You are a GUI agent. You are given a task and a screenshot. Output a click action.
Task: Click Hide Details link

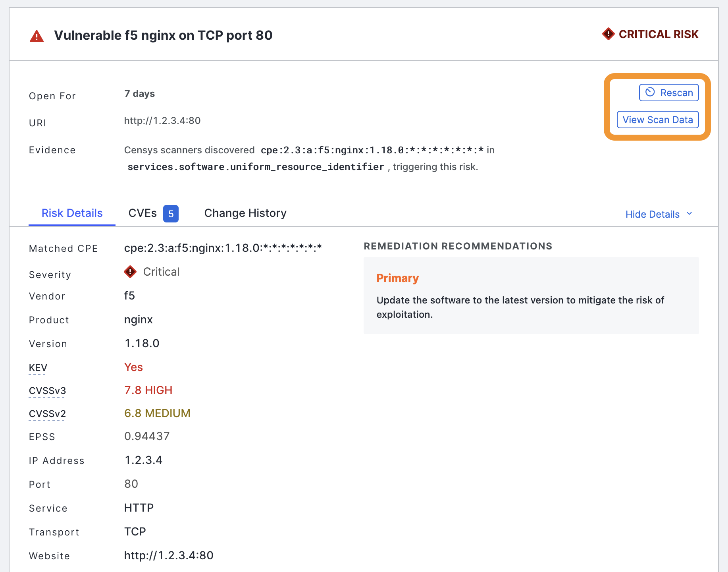(x=652, y=214)
